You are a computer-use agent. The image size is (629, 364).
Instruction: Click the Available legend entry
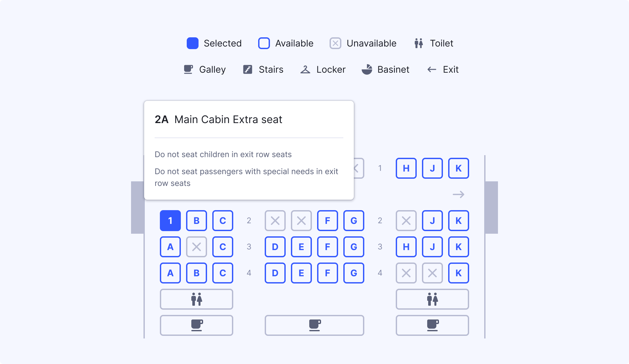(x=264, y=43)
